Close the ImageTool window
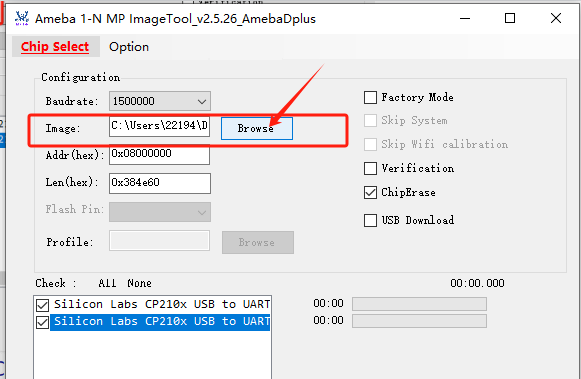The image size is (581, 379). click(556, 18)
